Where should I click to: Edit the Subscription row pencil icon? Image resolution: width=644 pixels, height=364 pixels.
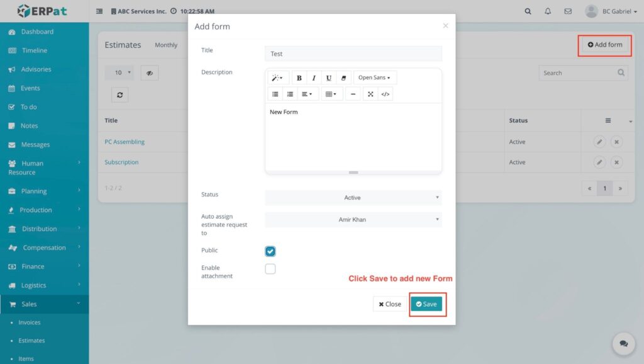(x=599, y=162)
